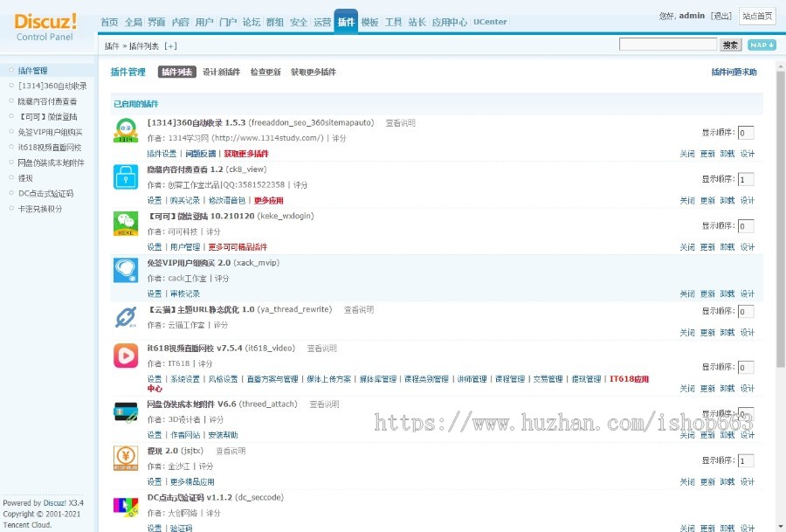This screenshot has height=532, width=786.
Task: Click 插件问题求助 link
Action: 734,73
